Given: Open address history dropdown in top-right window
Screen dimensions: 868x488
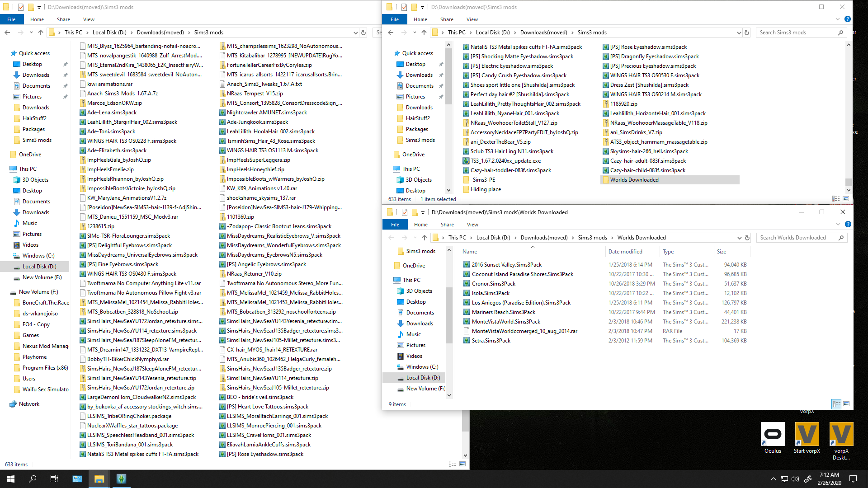Looking at the screenshot, I should (739, 33).
